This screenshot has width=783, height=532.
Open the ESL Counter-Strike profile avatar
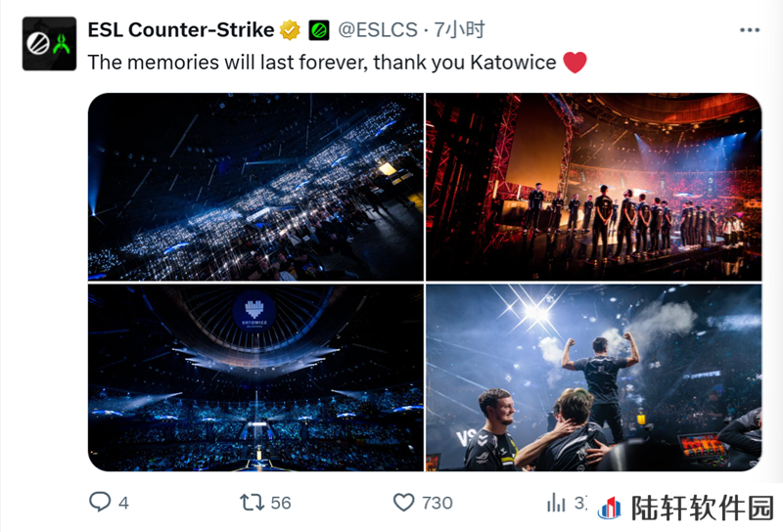50,44
